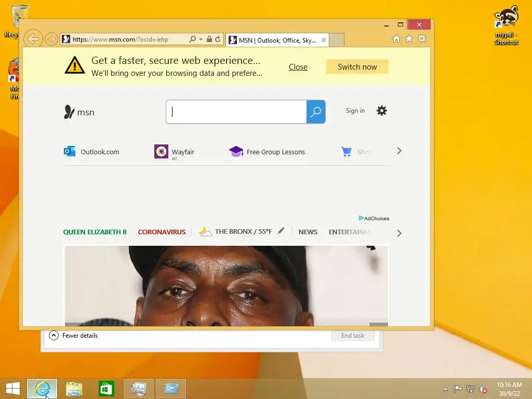Show hidden tray icons arrow
Screen dimensions: 532x399
pos(445,389)
